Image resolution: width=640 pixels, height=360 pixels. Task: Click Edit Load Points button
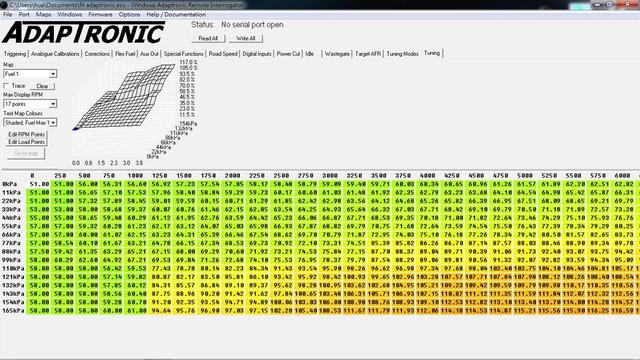pos(27,142)
